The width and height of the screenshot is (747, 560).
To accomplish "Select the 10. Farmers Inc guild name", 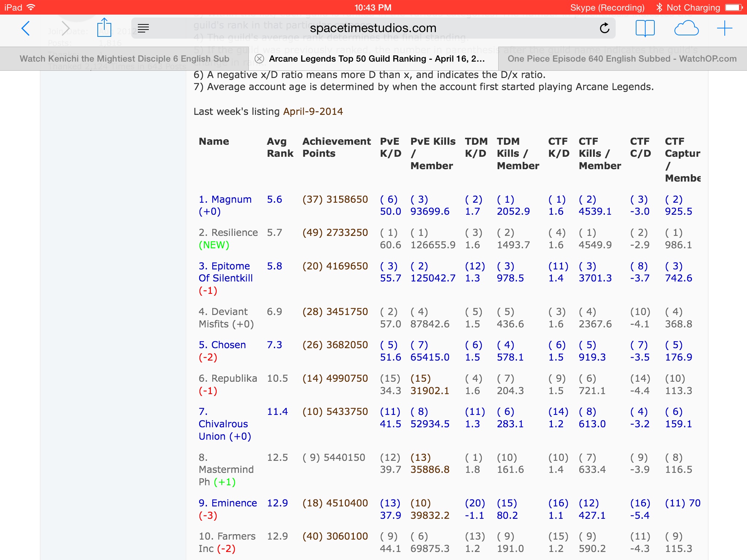I will [x=227, y=542].
